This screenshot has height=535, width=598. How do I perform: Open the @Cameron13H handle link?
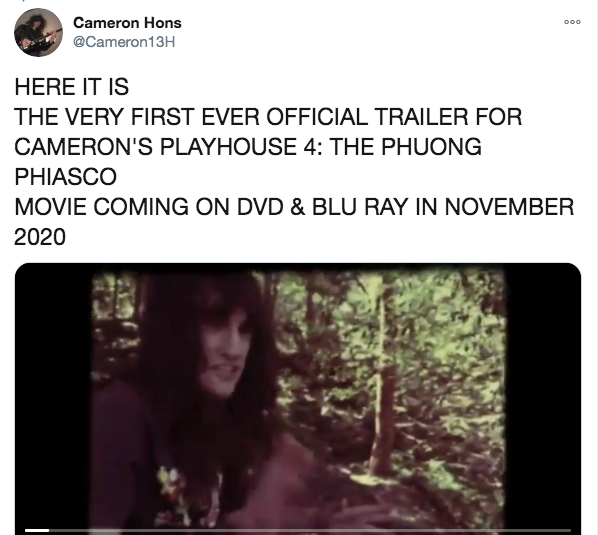pyautogui.click(x=124, y=42)
